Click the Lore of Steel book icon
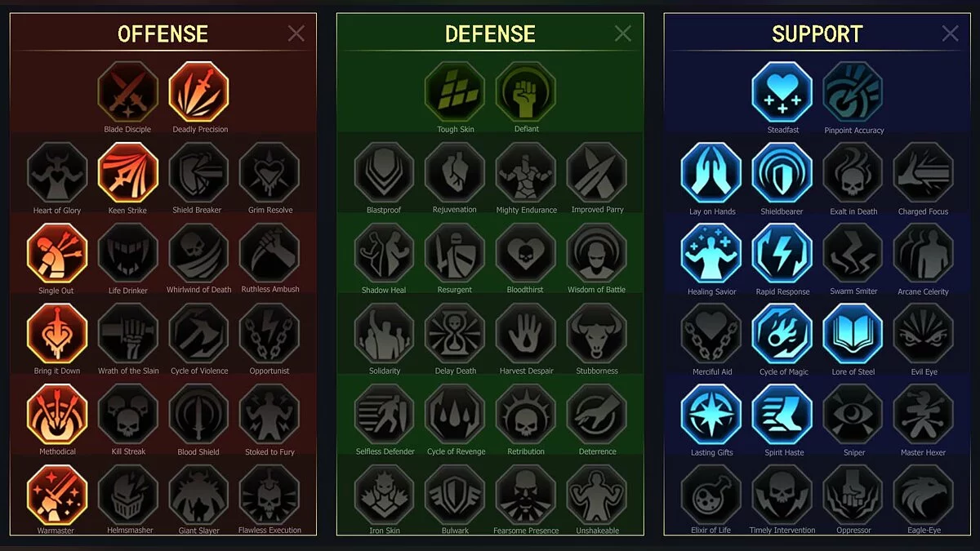The image size is (980, 551). pos(853,334)
